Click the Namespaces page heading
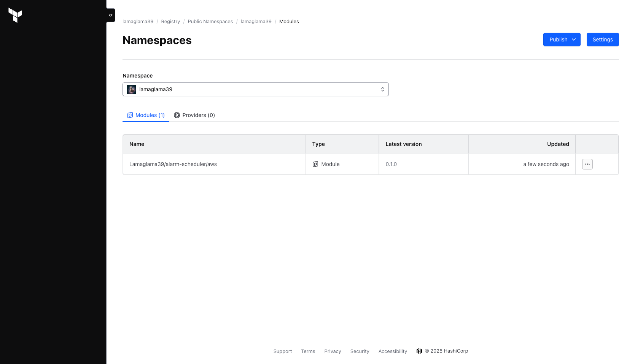The width and height of the screenshot is (635, 364). [157, 40]
